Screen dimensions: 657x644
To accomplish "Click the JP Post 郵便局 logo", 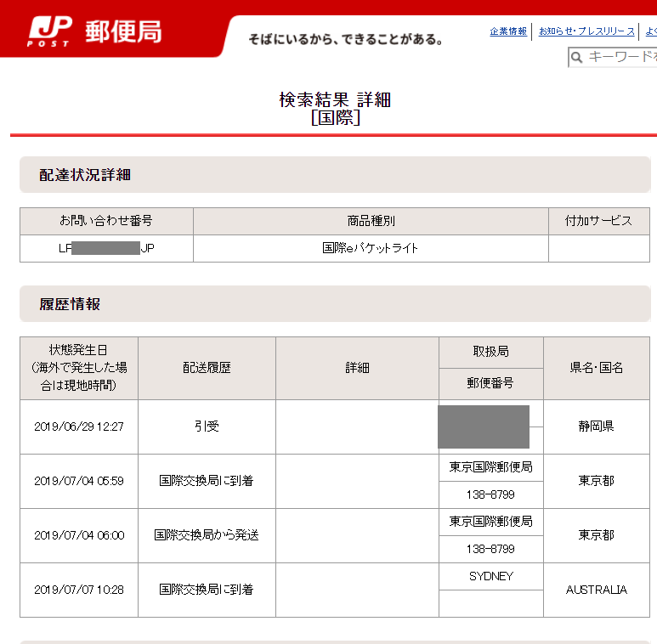I will coord(94,31).
